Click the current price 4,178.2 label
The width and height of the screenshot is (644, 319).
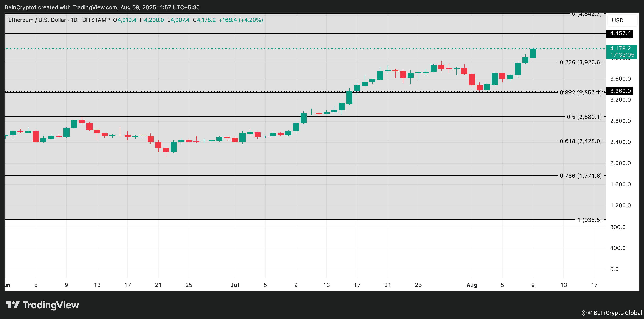pyautogui.click(x=620, y=48)
